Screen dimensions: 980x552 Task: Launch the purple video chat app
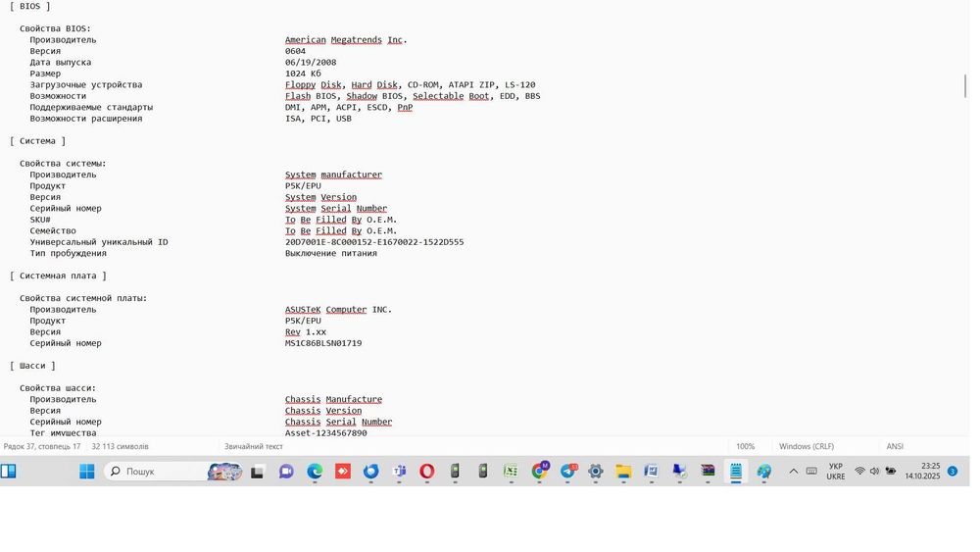point(286,472)
